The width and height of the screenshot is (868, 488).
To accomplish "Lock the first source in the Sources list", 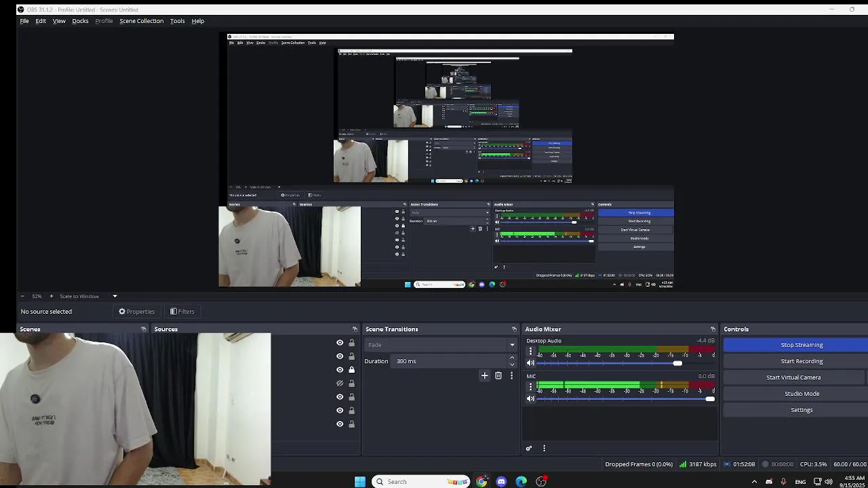I will click(351, 342).
